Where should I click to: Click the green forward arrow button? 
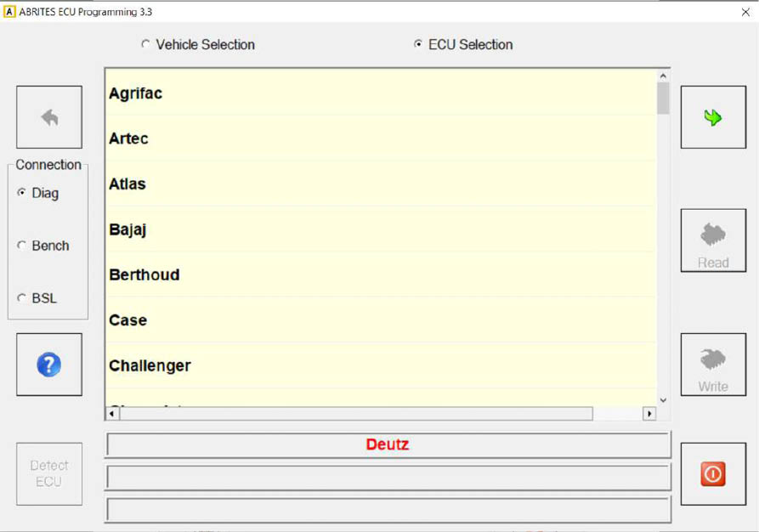(x=713, y=117)
